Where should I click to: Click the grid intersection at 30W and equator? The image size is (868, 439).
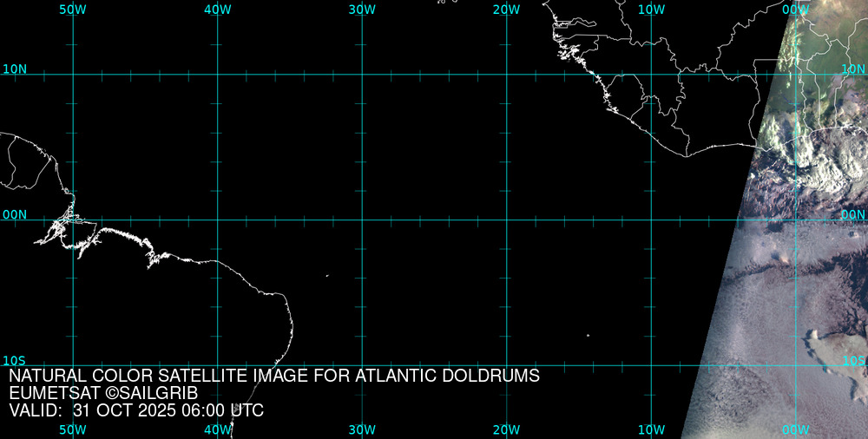tap(362, 219)
